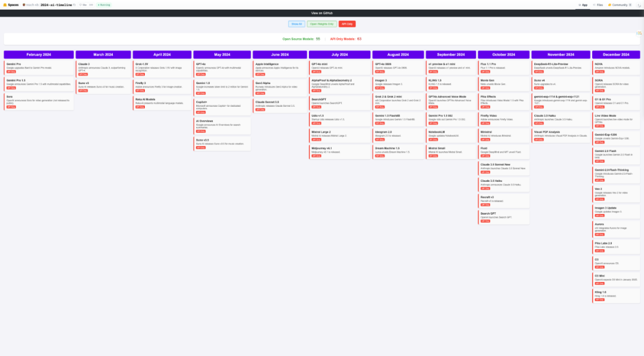This screenshot has width=644, height=356.
Task: Select the Firefly 3 card
Action: pyautogui.click(x=162, y=86)
